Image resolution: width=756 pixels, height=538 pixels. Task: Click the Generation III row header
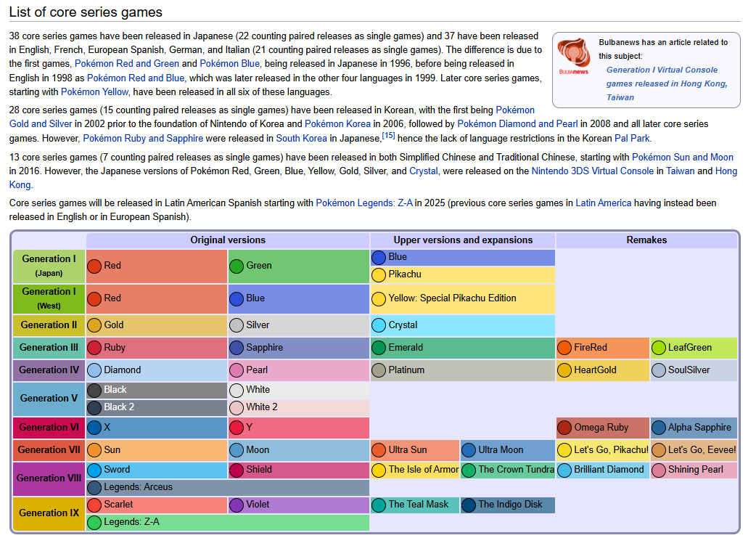49,348
